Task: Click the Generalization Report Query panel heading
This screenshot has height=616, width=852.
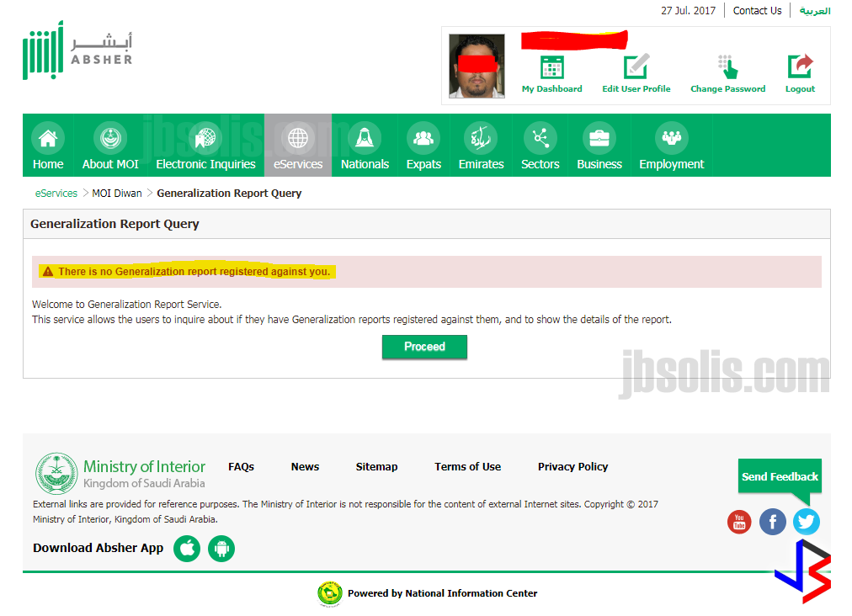Action: (114, 224)
